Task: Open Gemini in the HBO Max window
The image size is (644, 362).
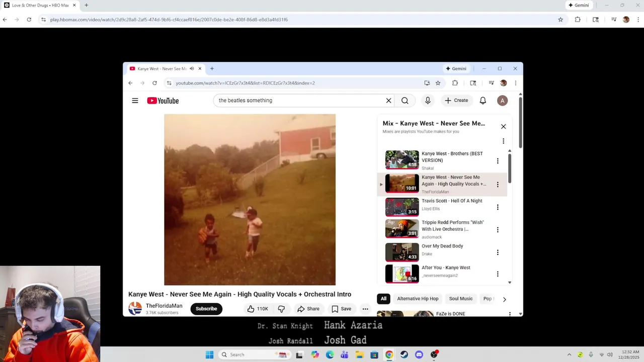Action: (579, 5)
